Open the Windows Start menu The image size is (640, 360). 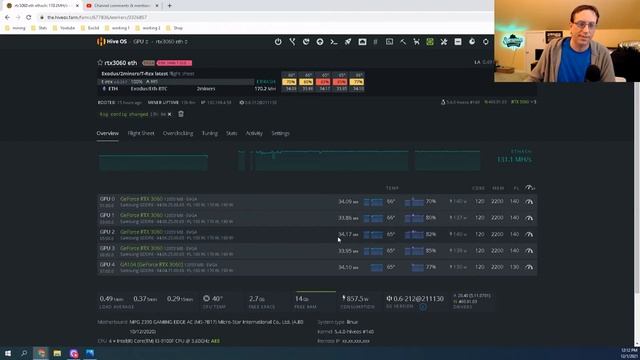(x=8, y=353)
